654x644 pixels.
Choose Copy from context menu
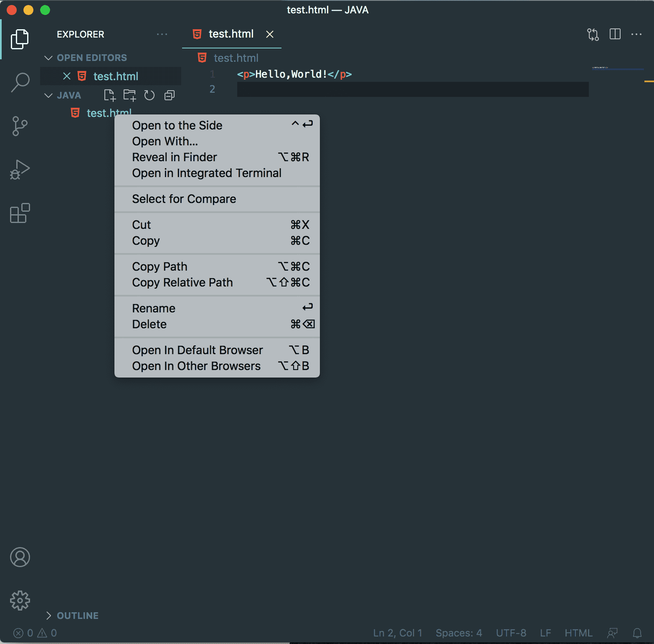coord(217,241)
